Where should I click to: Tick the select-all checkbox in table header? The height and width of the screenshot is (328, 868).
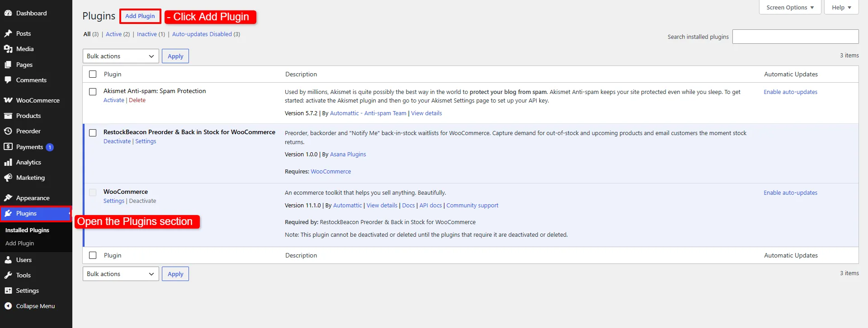pyautogui.click(x=93, y=74)
